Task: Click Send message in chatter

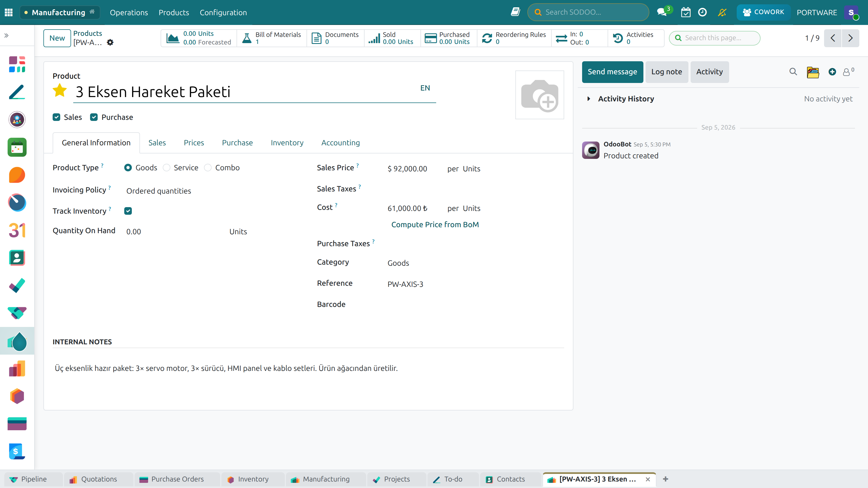Action: coord(612,72)
